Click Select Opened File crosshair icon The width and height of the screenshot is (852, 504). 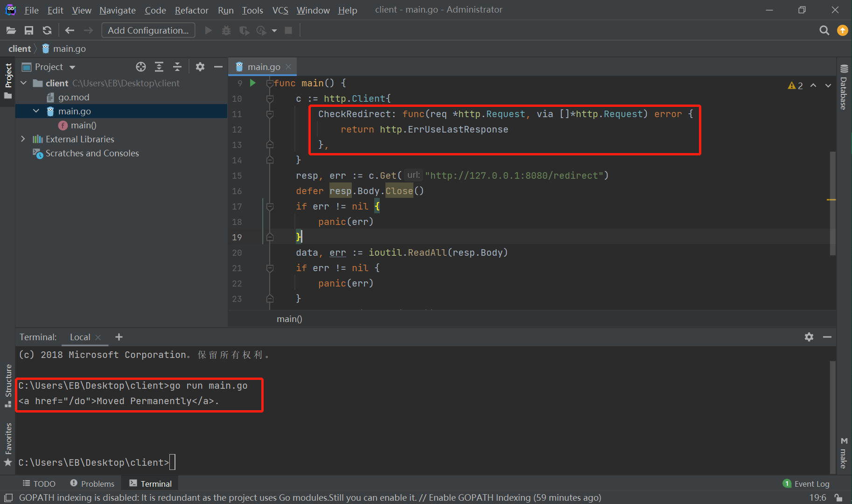pyautogui.click(x=141, y=67)
